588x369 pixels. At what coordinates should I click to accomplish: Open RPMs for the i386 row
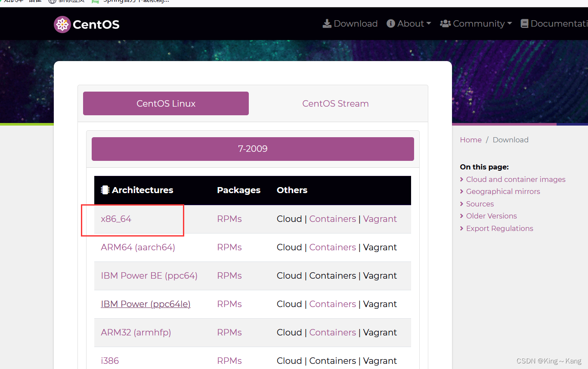pos(229,361)
